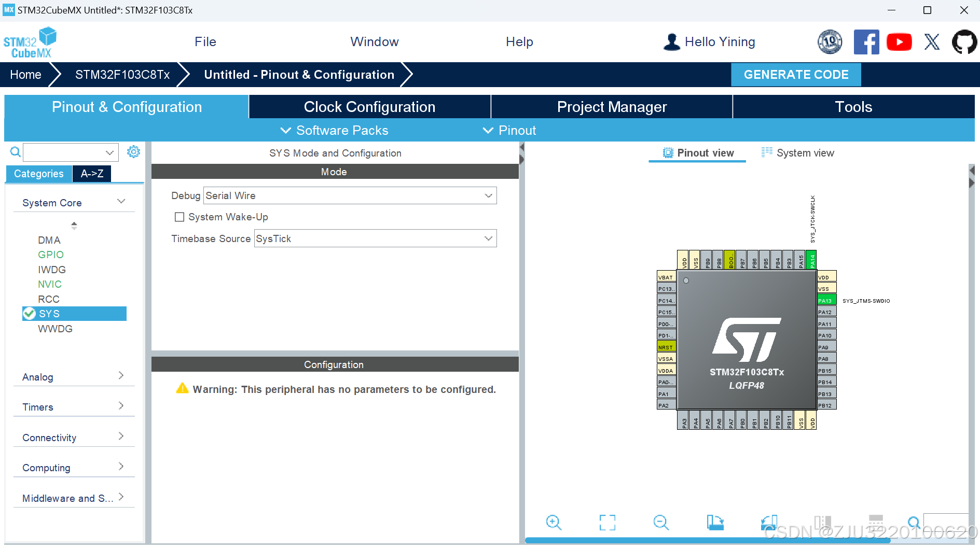The height and width of the screenshot is (549, 980).
Task: Switch to System view
Action: tap(798, 153)
